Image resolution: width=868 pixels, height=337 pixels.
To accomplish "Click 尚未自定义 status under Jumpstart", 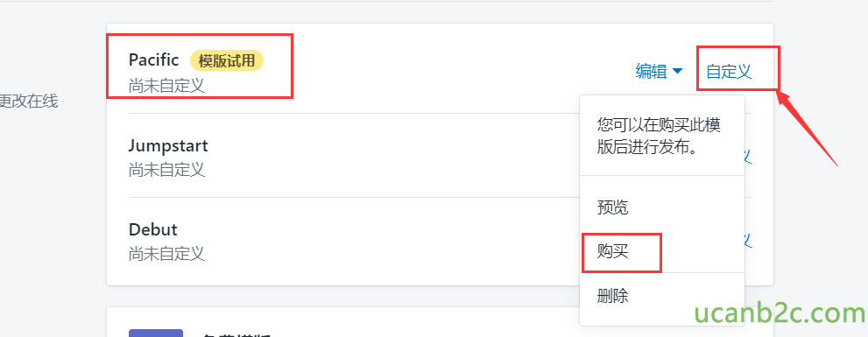I will [166, 170].
